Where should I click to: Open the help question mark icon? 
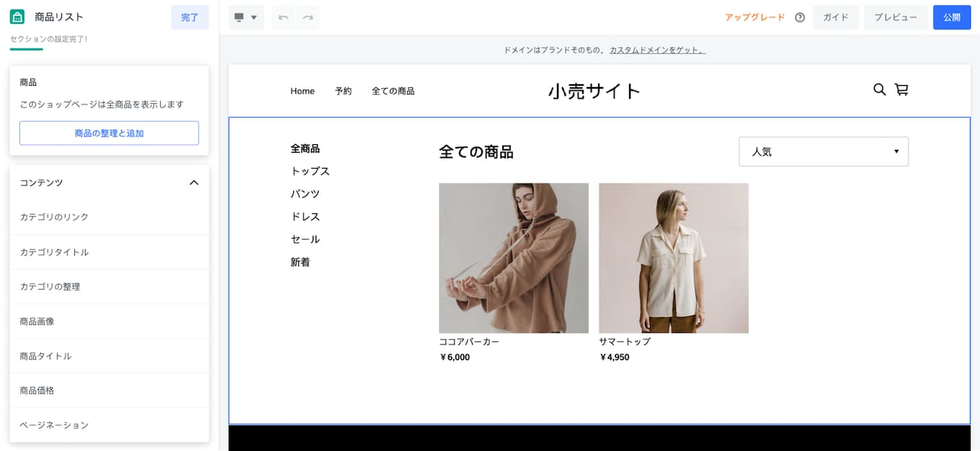coord(800,17)
